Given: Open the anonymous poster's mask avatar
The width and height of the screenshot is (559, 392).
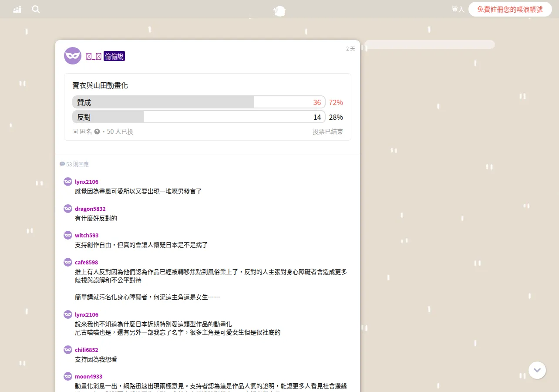Looking at the screenshot, I should pyautogui.click(x=73, y=56).
